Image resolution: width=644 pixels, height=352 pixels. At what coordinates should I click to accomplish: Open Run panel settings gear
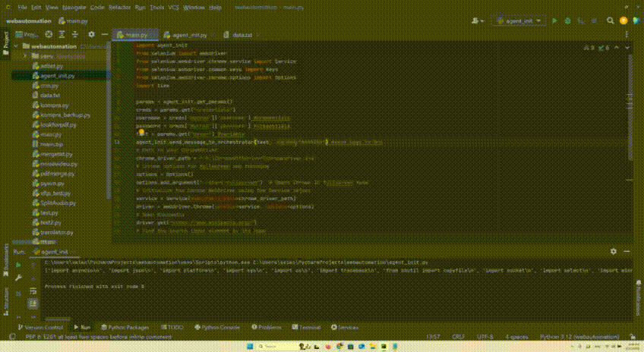pos(613,251)
